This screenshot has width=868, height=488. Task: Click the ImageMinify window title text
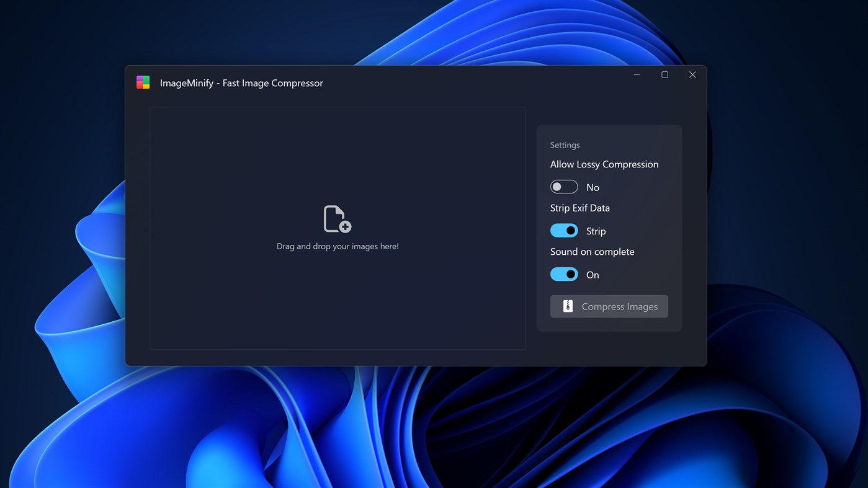click(x=241, y=82)
